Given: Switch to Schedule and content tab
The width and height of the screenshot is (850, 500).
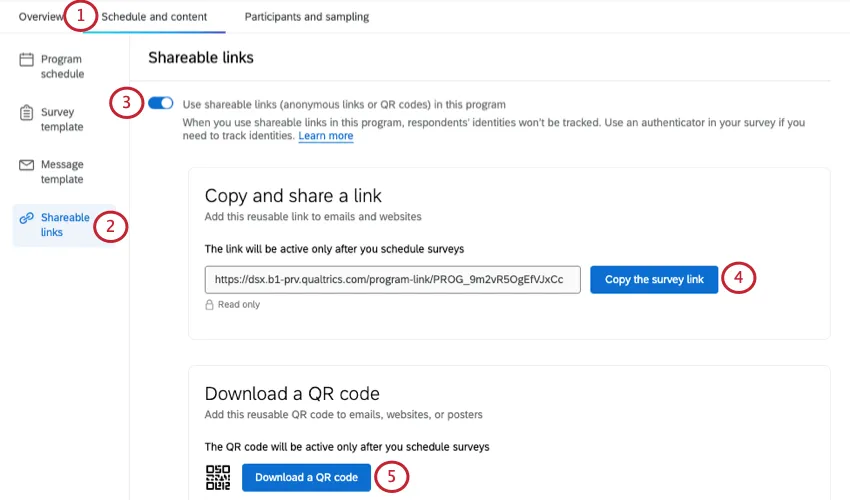Looking at the screenshot, I should click(154, 17).
